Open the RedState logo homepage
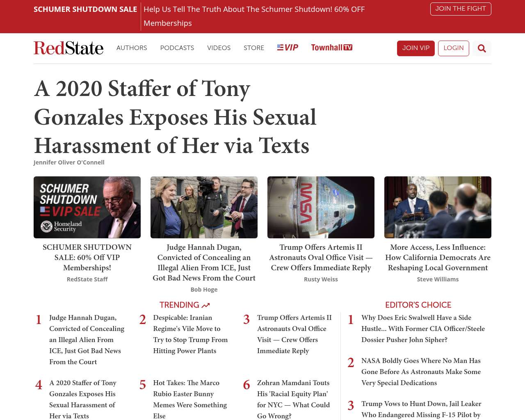525x420 pixels. [68, 48]
